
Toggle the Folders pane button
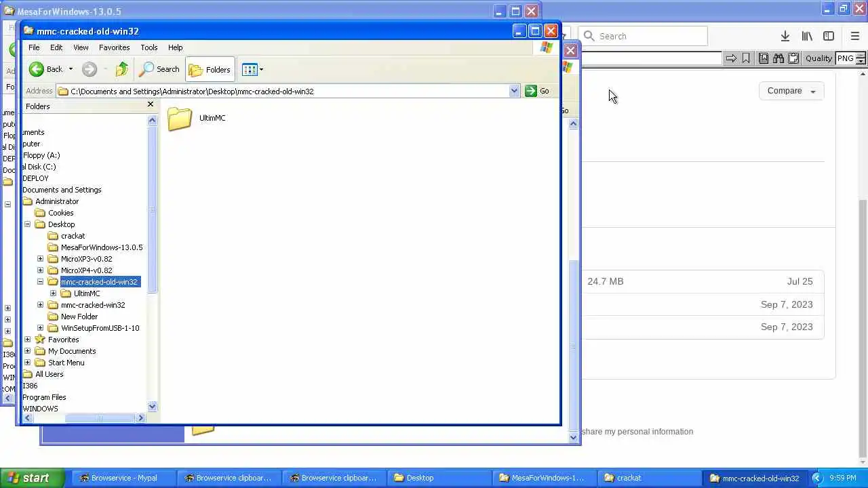pos(210,69)
